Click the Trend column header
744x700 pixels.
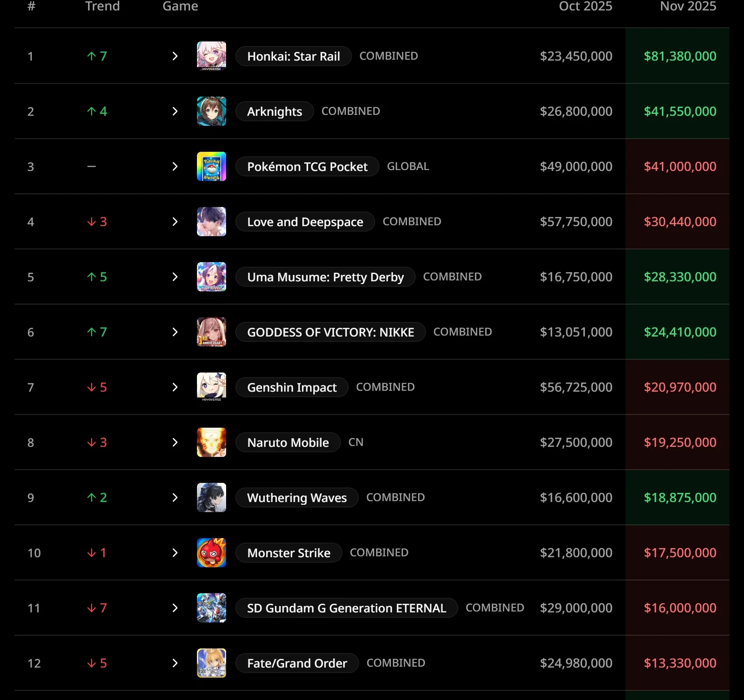[103, 6]
